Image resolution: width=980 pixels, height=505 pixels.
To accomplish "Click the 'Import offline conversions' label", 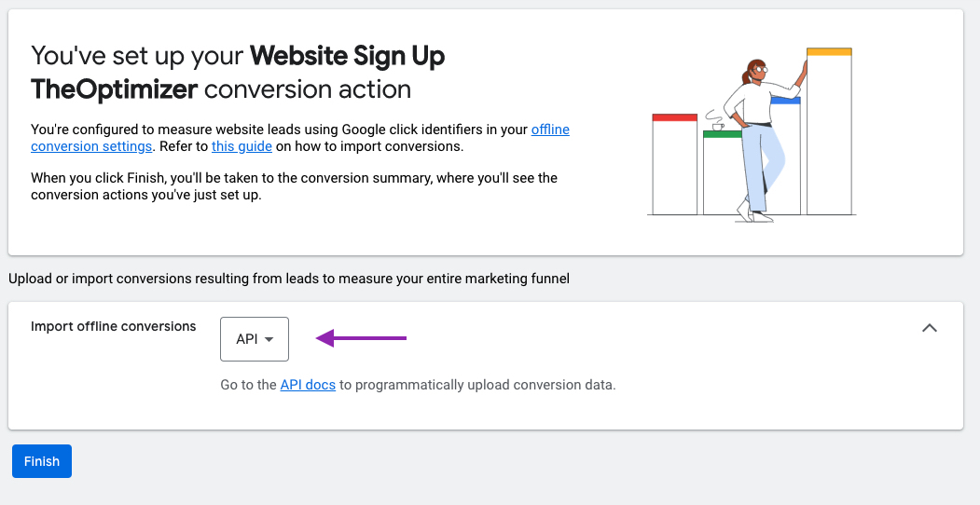I will pos(113,326).
